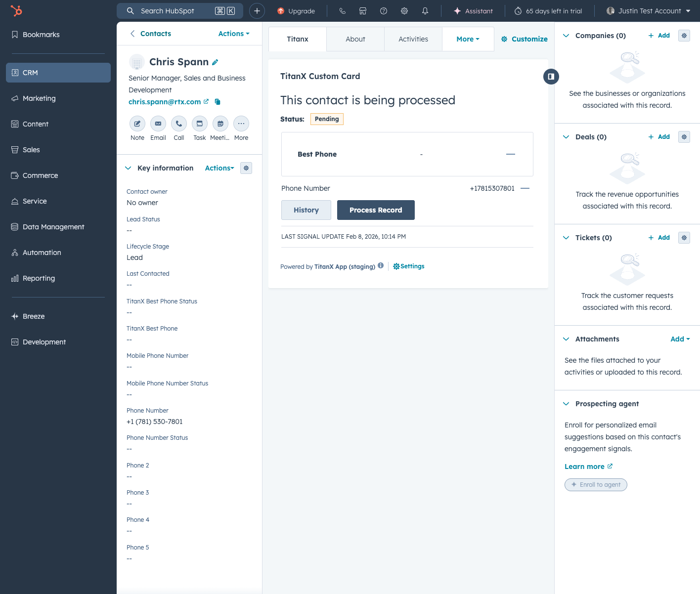Open the TitanX card Settings link

(x=409, y=266)
